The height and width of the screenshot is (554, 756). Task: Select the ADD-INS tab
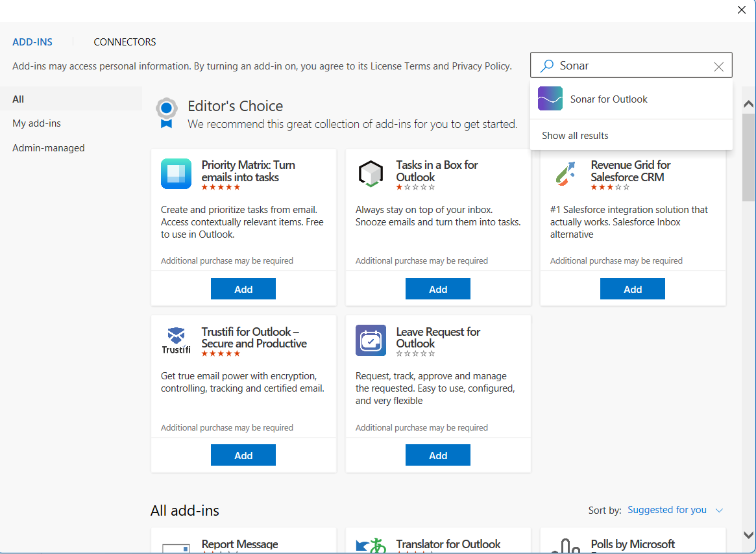pos(32,42)
